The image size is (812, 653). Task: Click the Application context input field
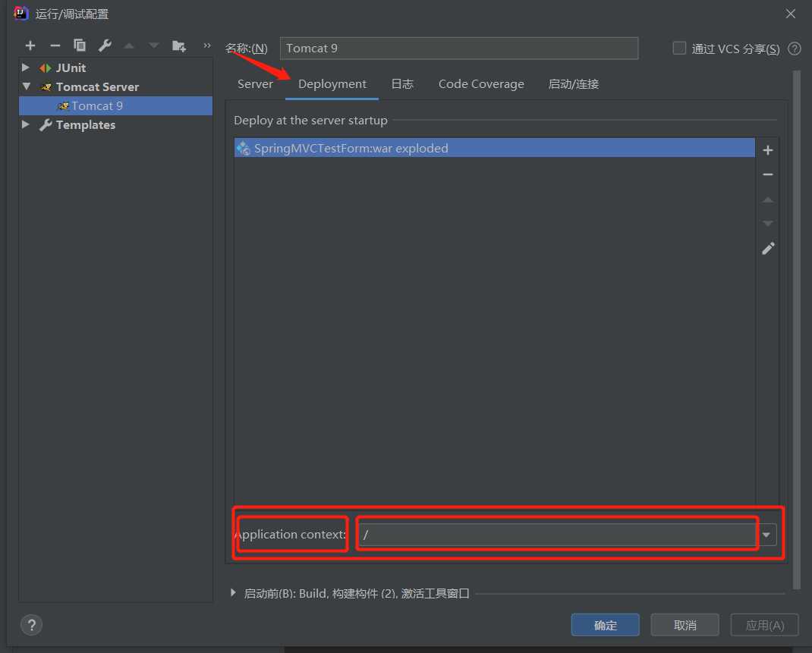[x=559, y=535]
